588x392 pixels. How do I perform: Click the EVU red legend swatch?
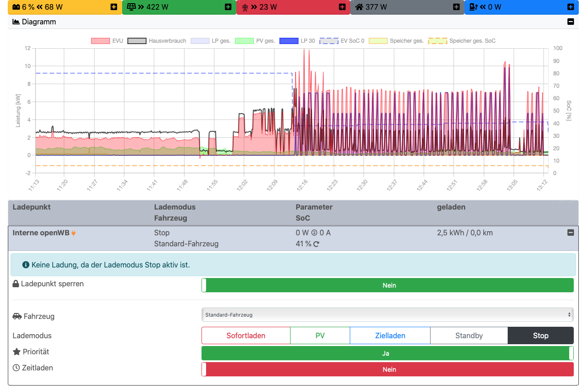(x=101, y=41)
